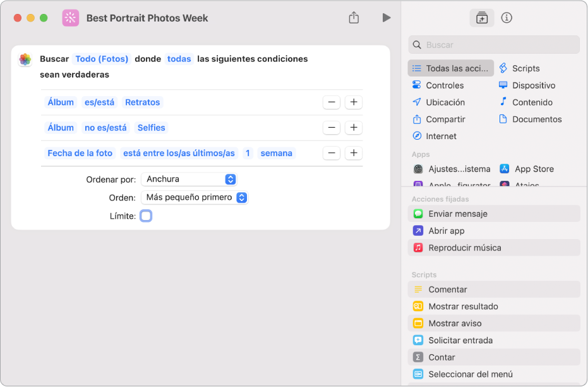
Task: Click the Abrir app action label
Action: (447, 231)
